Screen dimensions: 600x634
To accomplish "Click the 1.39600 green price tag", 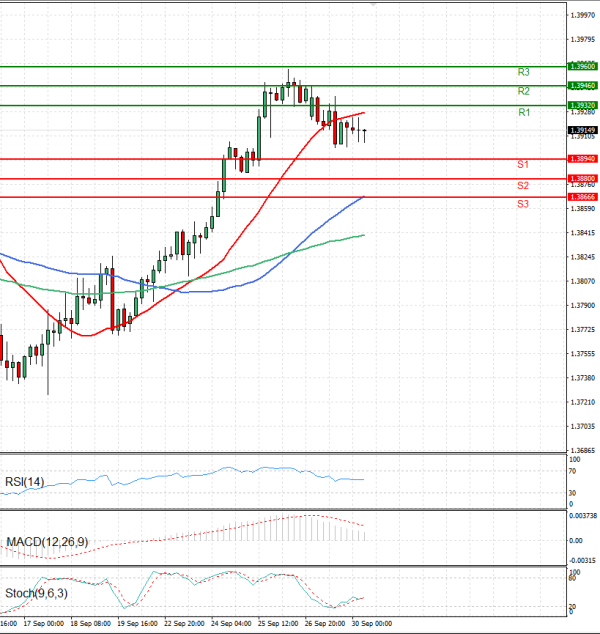I will [582, 66].
